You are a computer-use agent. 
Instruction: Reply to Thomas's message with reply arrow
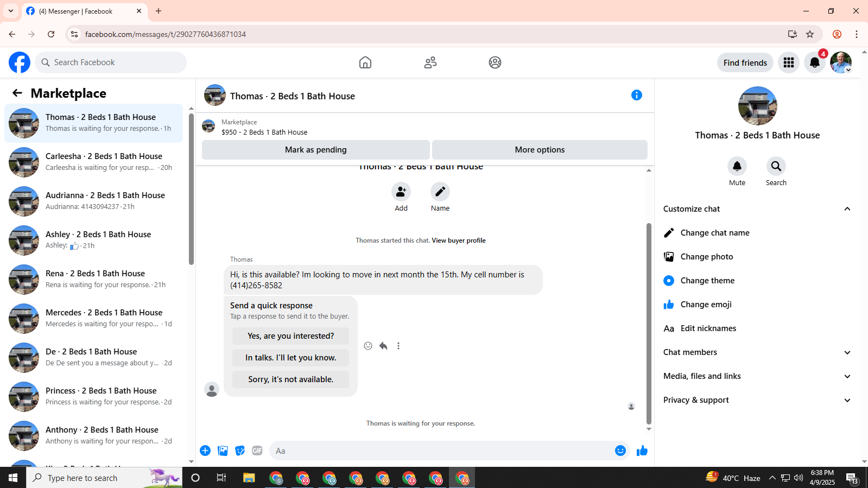pos(383,346)
